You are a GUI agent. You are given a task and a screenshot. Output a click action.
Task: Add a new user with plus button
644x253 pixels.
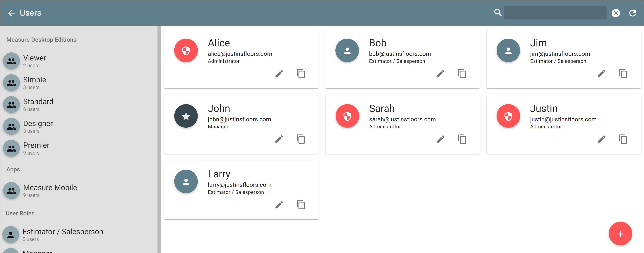620,234
